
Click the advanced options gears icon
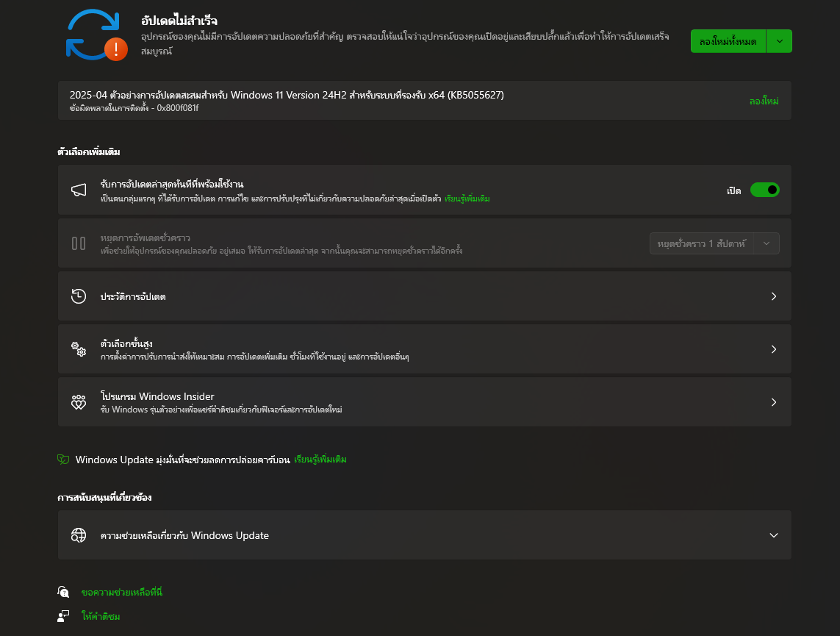[x=79, y=349]
